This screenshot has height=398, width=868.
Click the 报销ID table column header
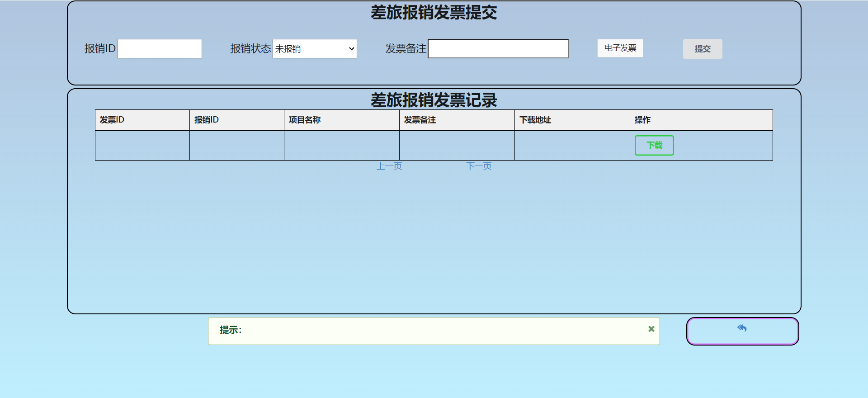237,120
